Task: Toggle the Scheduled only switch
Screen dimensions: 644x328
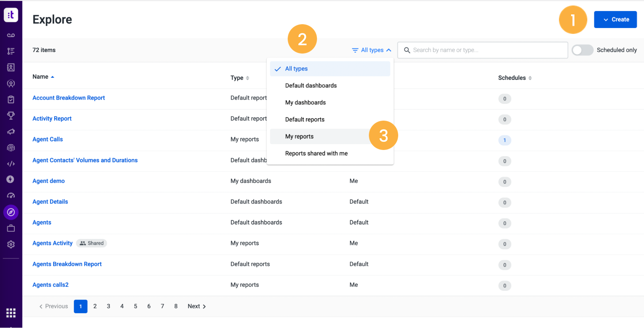Action: click(582, 50)
